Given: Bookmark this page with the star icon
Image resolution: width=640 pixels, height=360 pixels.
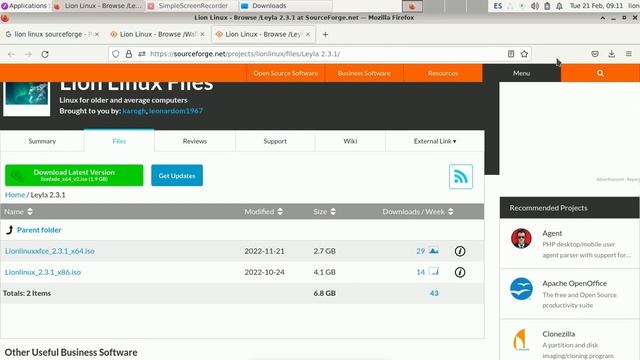Looking at the screenshot, I should (x=524, y=54).
